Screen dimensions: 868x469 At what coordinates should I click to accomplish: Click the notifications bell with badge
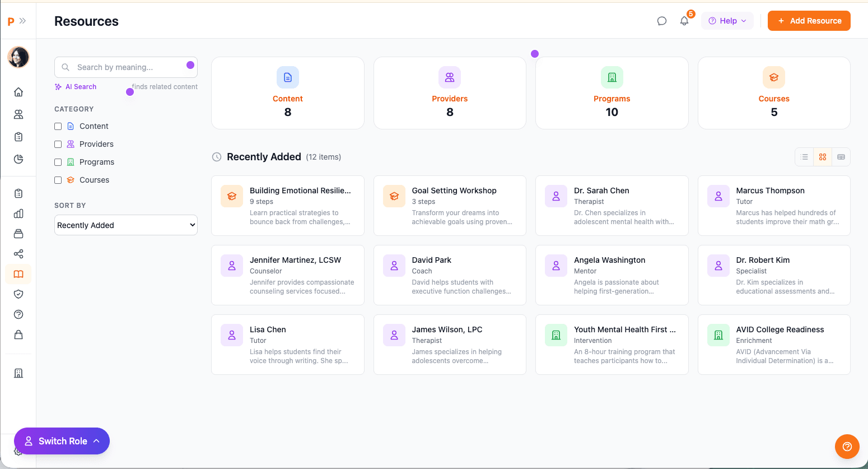click(x=684, y=20)
